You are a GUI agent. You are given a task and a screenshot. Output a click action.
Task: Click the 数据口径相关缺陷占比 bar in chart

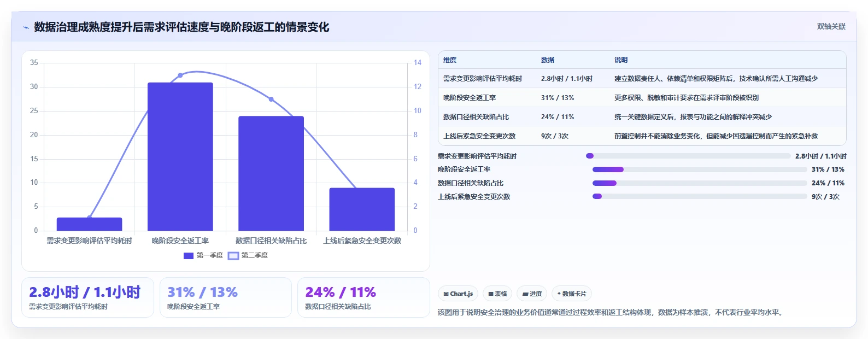coord(271,173)
